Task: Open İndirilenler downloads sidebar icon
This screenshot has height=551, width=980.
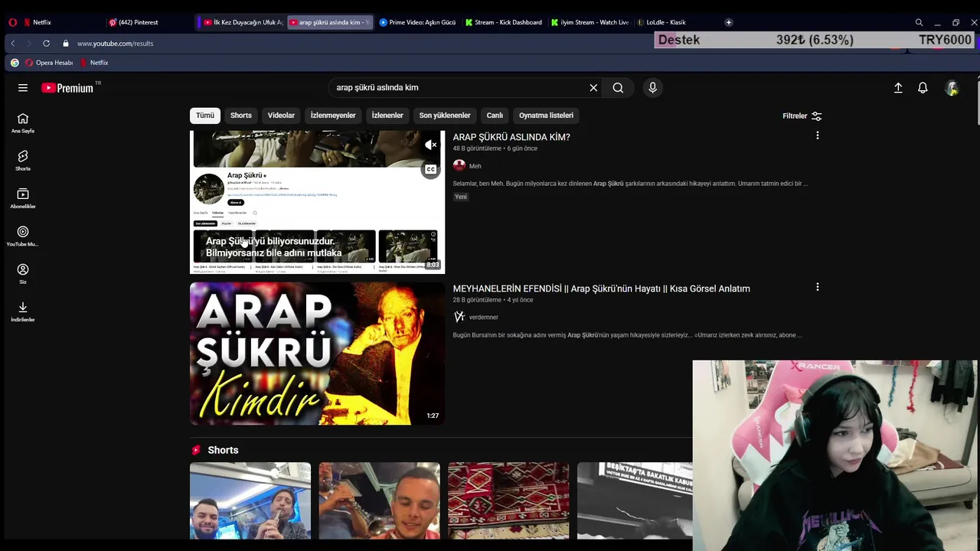Action: 23,311
